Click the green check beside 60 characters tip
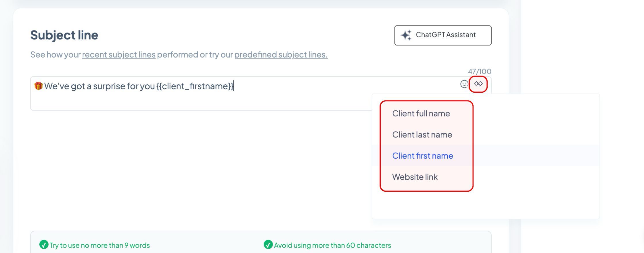 (x=268, y=245)
